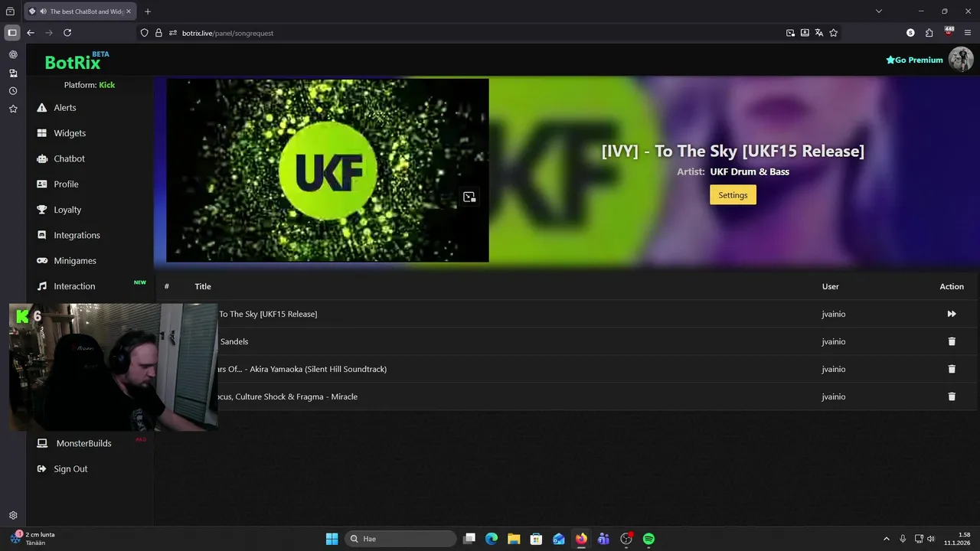
Task: Click Go Premium link
Action: point(914,60)
